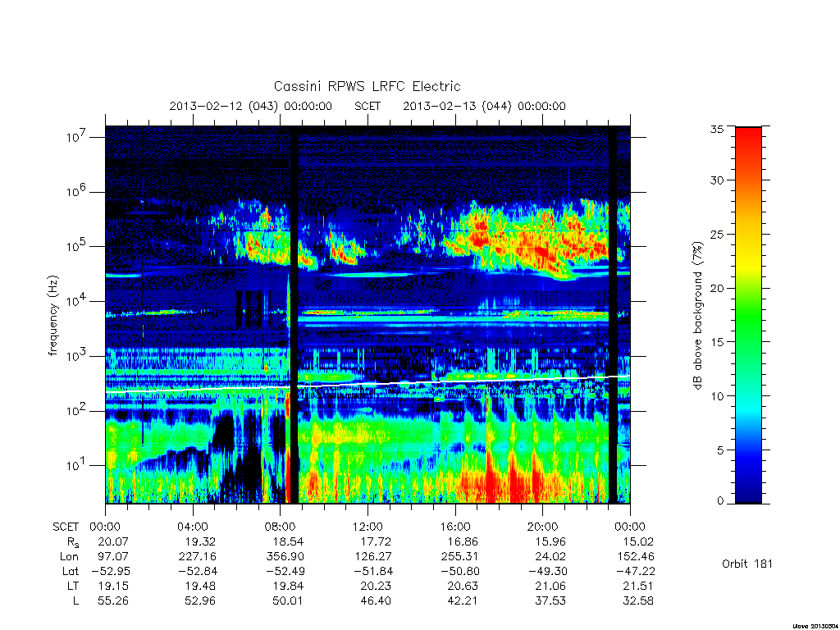Viewport: 840px width, 630px height.
Task: Click the Rs value 16.86
Action: click(463, 541)
